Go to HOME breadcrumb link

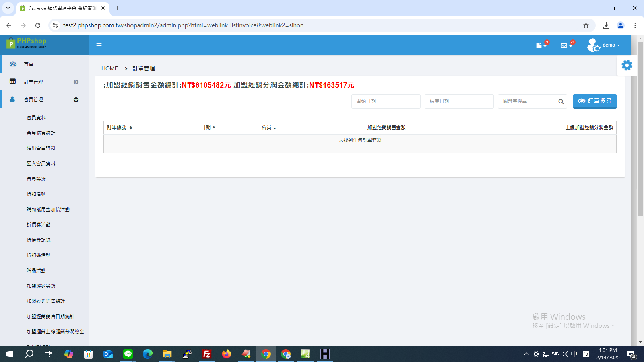tap(110, 68)
